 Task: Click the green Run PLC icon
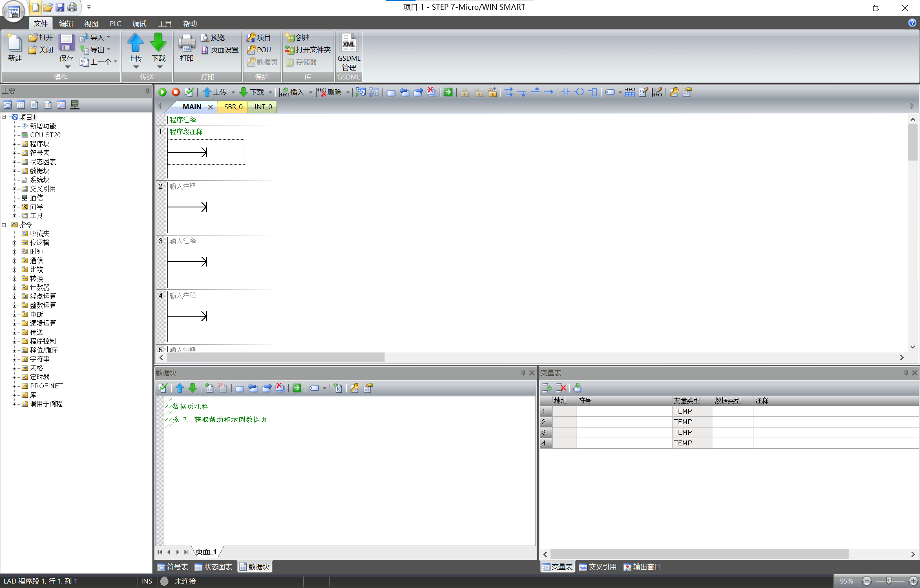tap(162, 92)
